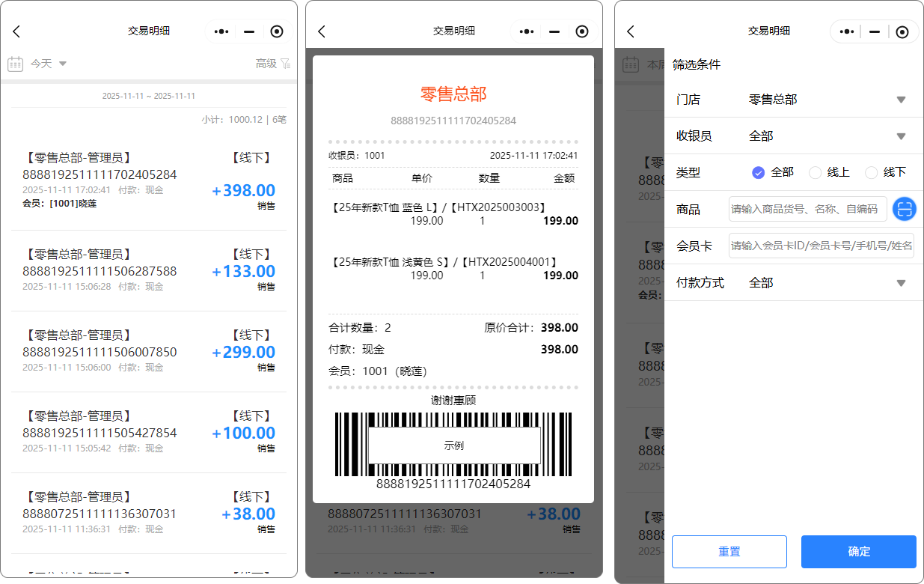Select the 全部 type radio option
The image size is (924, 584).
click(x=758, y=172)
